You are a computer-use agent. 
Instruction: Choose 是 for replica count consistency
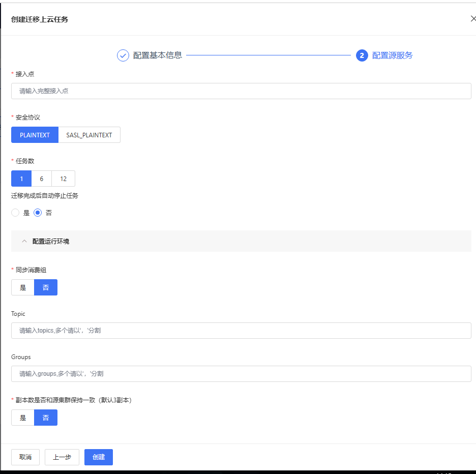(23, 418)
